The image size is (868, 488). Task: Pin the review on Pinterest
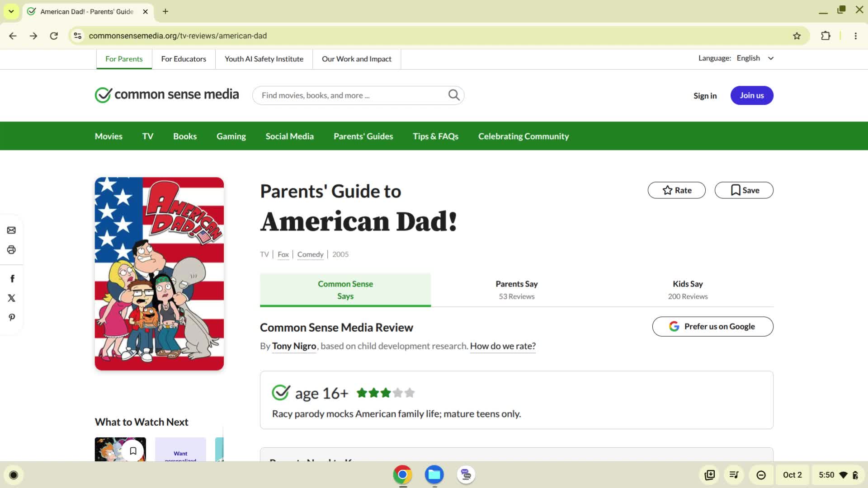(11, 318)
